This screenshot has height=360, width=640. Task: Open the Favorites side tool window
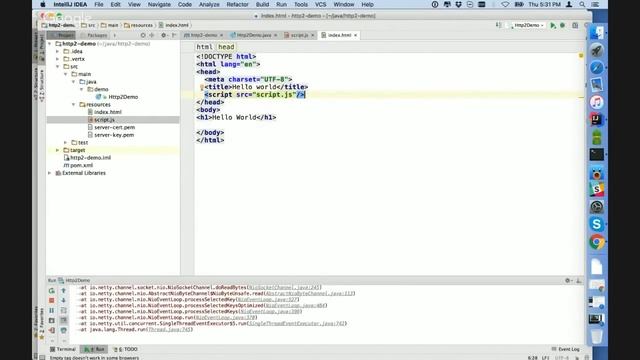click(41, 323)
